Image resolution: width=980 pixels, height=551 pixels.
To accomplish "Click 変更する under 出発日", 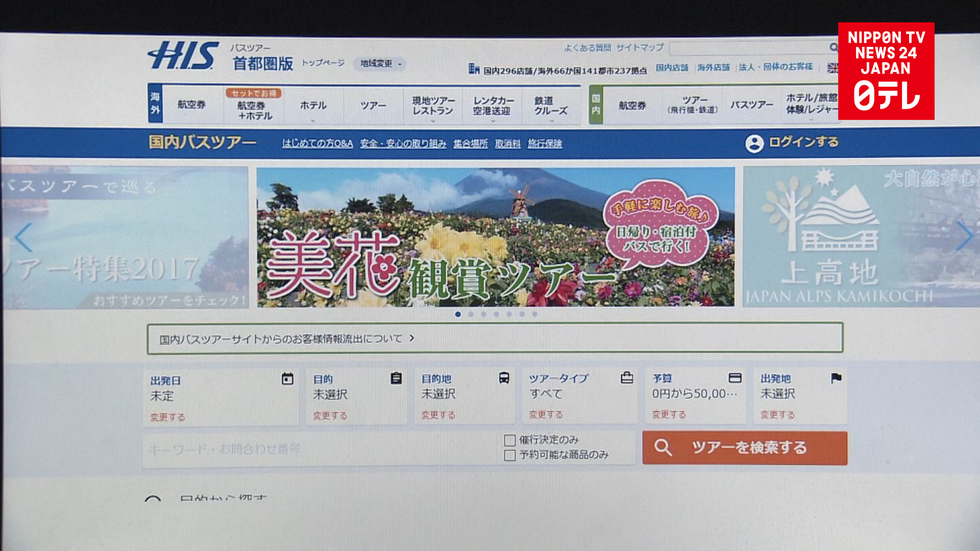I will click(168, 417).
